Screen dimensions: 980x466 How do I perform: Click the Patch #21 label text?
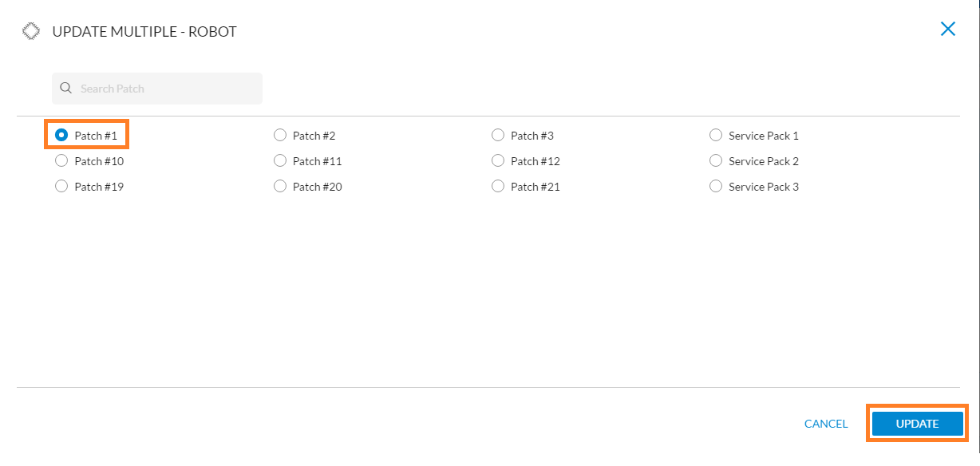[535, 187]
